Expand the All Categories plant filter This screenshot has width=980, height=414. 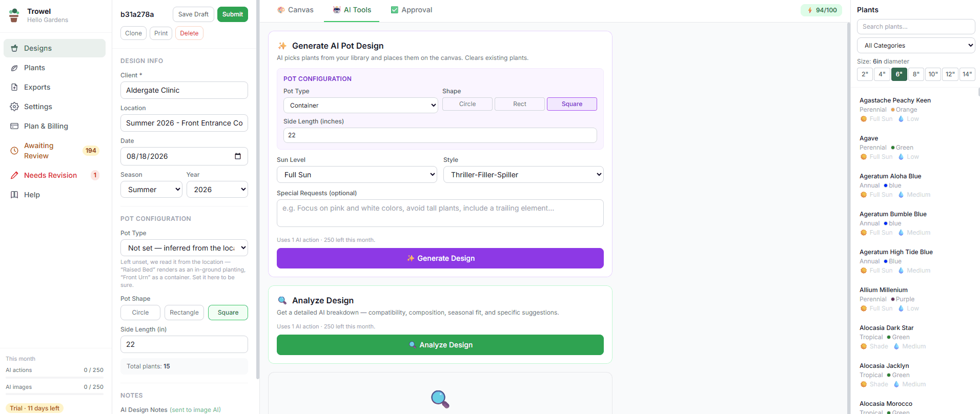tap(916, 46)
